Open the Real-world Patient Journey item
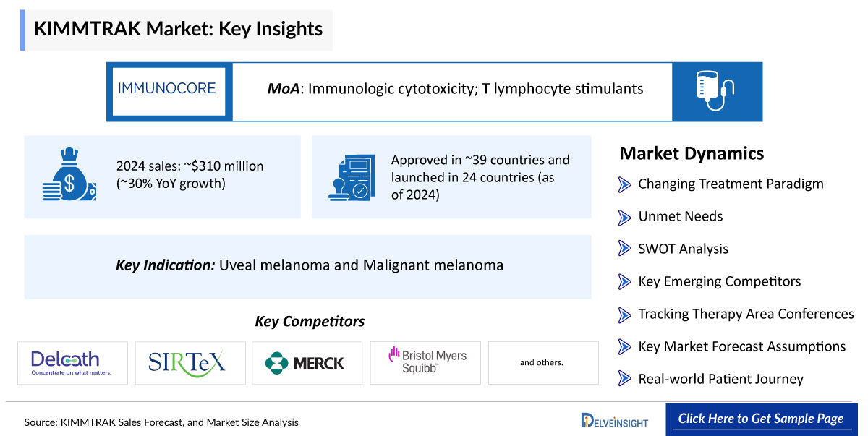 coord(720,379)
